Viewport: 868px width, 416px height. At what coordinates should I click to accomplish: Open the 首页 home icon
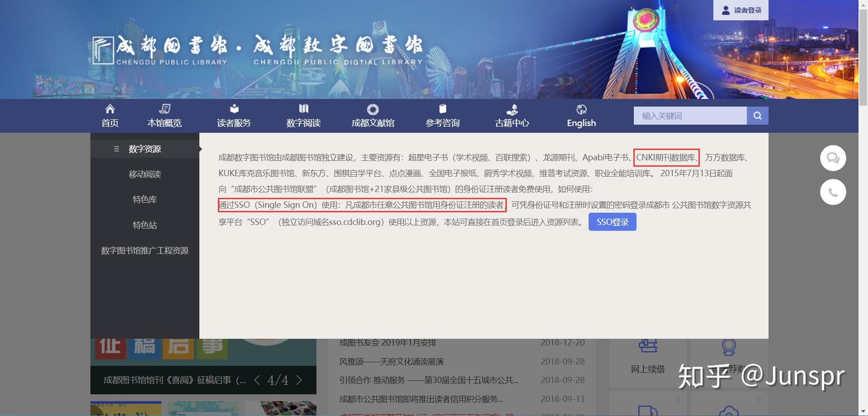click(x=110, y=109)
